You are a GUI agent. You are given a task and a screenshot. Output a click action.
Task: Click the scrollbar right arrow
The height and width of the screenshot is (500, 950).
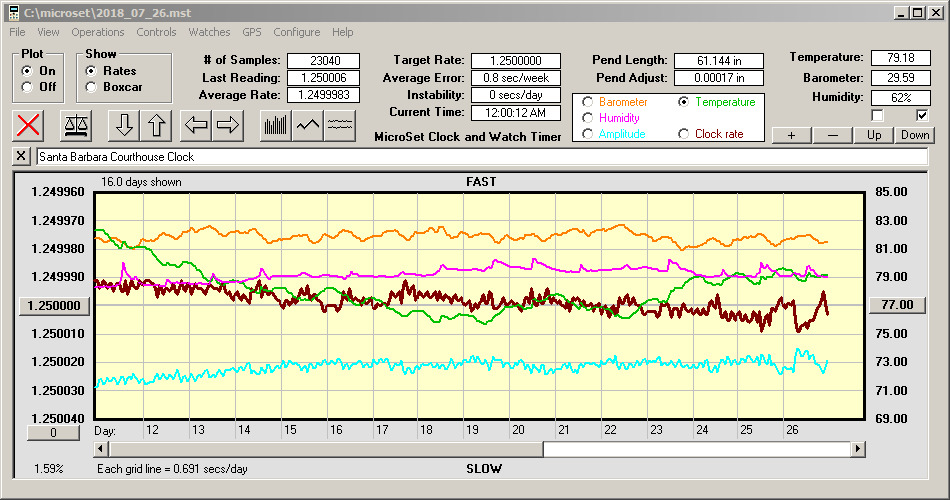[857, 449]
